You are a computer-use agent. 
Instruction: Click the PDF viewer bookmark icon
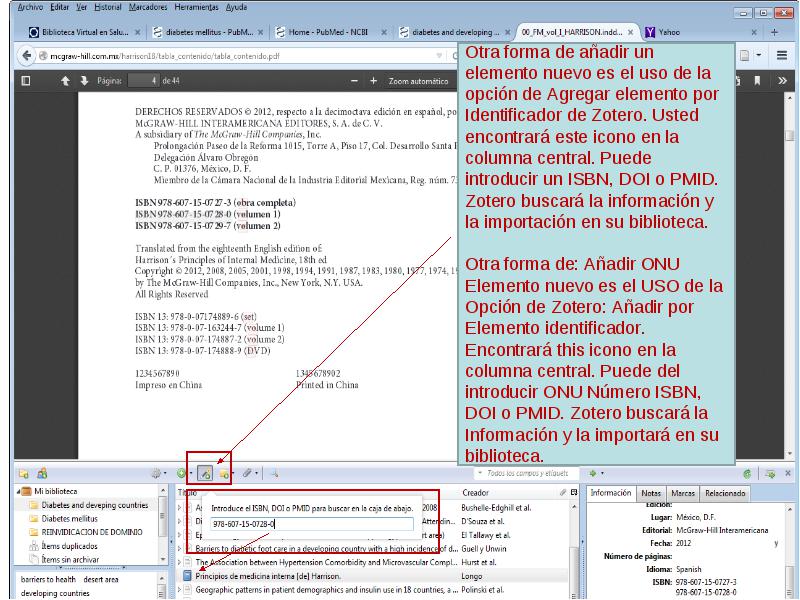(x=758, y=81)
